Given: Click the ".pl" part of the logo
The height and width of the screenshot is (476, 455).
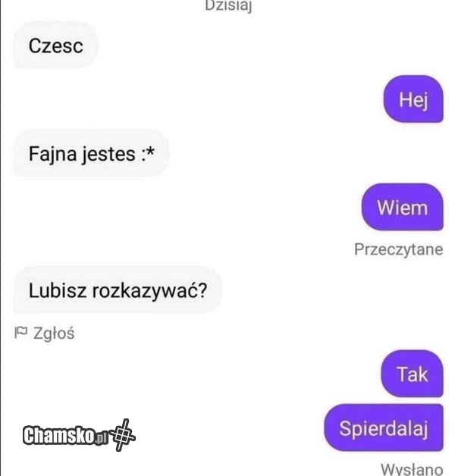Looking at the screenshot, I should 102,438.
